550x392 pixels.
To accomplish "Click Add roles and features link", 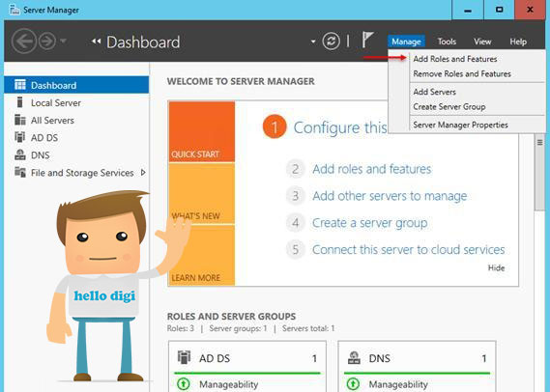I will tap(372, 169).
